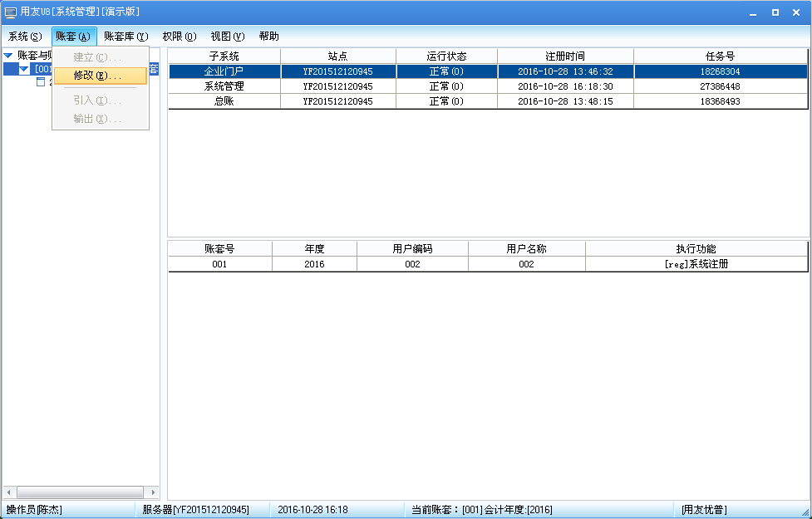Viewport: 812px width, 519px height.
Task: Collapse the [001] account set tree node
Action: pos(23,68)
